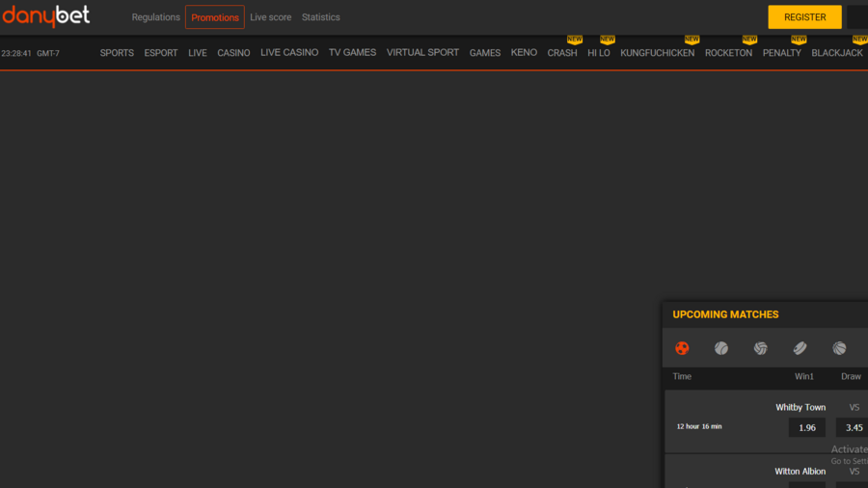Select the volleyball sport icon
Viewport: 868px width, 488px height.
761,348
